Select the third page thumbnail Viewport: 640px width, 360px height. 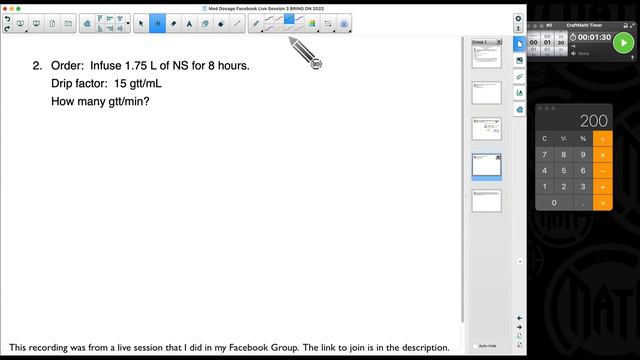487,129
